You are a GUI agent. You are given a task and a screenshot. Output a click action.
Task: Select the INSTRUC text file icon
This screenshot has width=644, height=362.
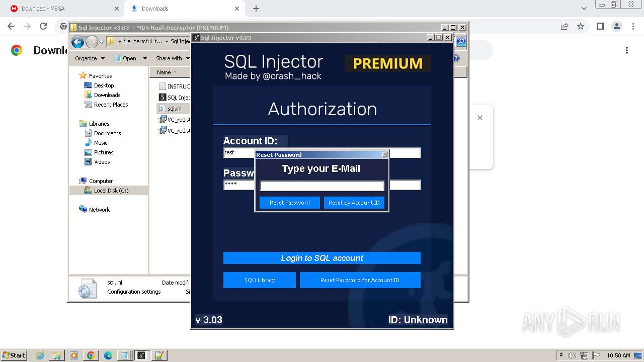click(x=163, y=86)
